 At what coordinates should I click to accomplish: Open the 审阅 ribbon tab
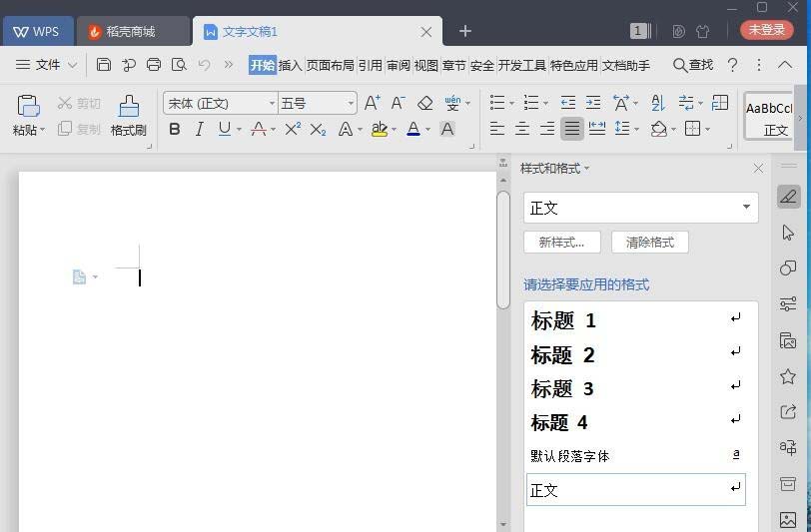399,65
